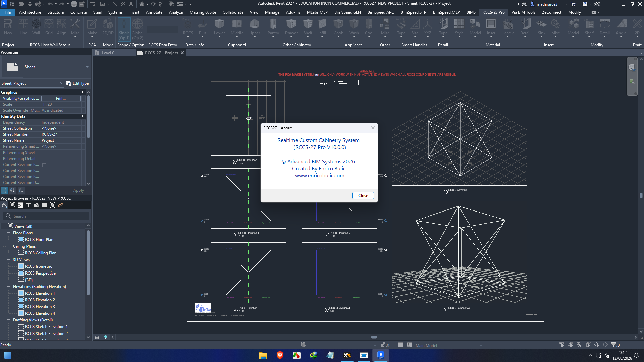The width and height of the screenshot is (644, 362).
Task: Click the Project Browser vertical scrollbar thumb
Action: pos(88,263)
